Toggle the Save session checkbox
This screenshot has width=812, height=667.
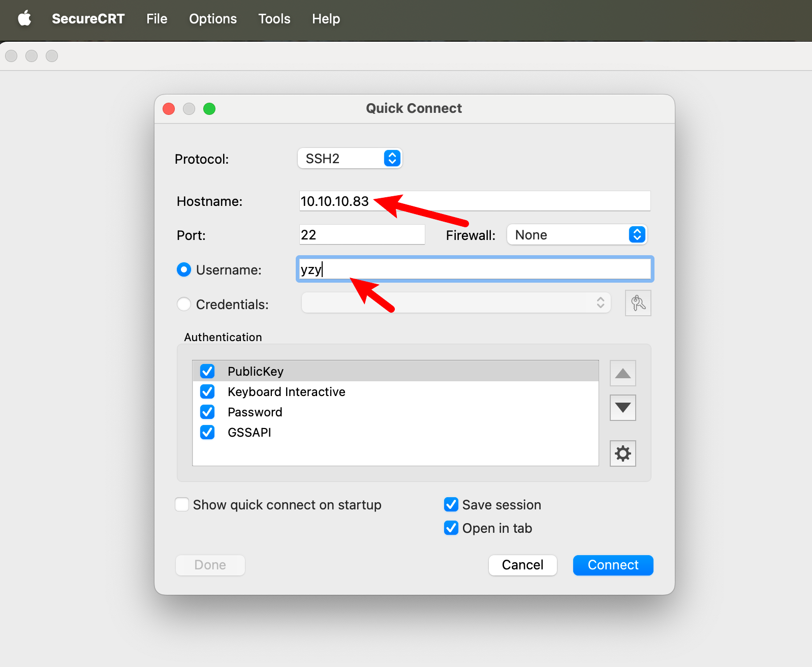[x=451, y=504]
